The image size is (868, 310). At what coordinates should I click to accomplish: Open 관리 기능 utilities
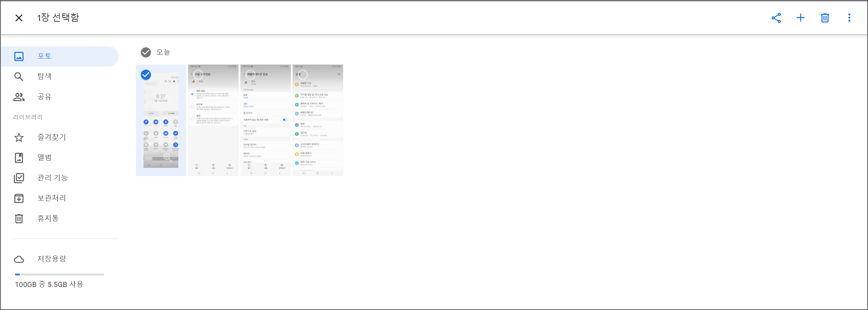point(60,178)
